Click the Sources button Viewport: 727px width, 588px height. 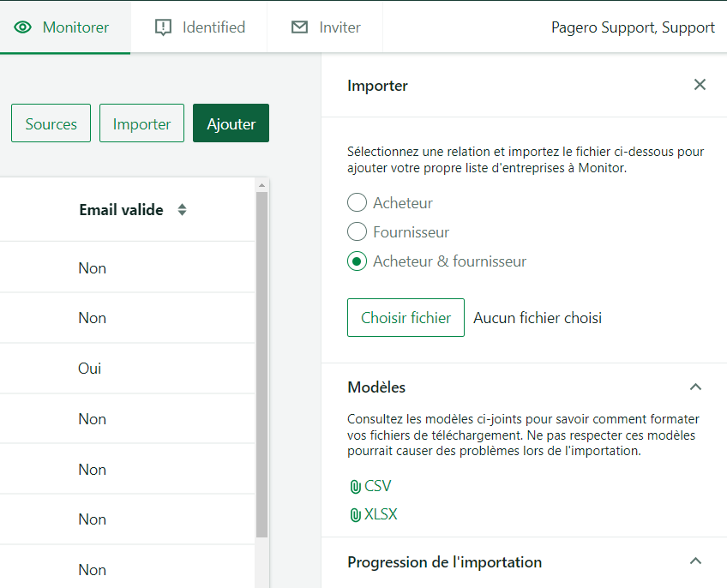51,123
